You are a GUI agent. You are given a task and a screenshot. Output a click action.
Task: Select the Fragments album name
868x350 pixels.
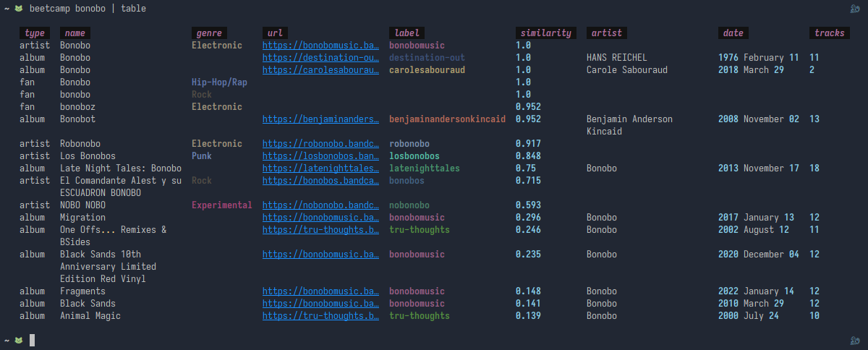[x=82, y=291]
